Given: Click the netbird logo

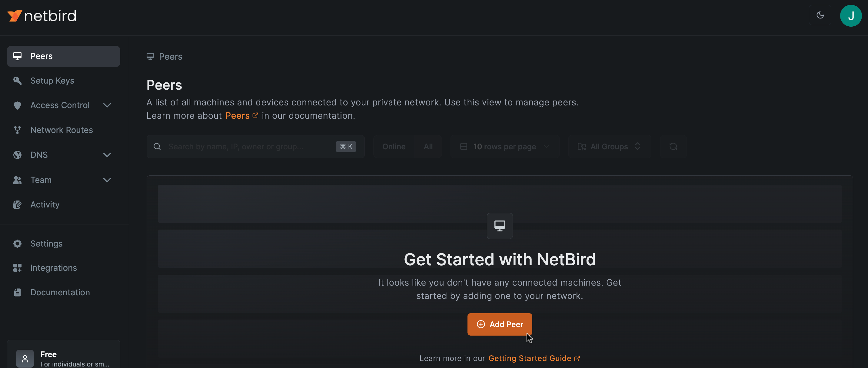Looking at the screenshot, I should 42,16.
